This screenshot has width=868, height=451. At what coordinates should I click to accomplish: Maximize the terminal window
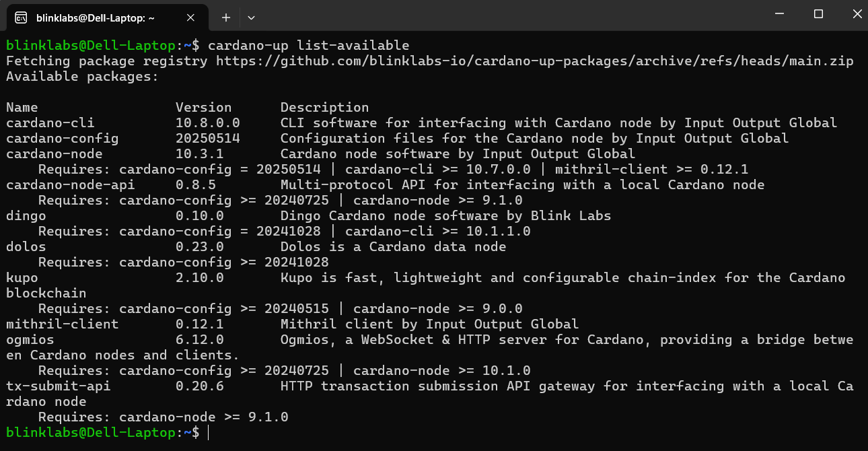(818, 14)
